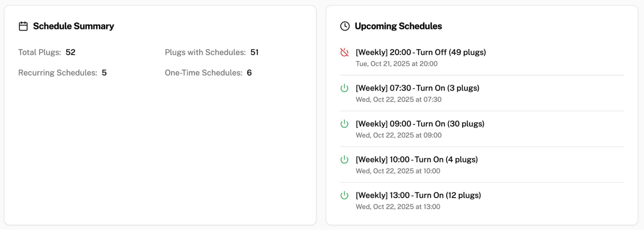The width and height of the screenshot is (644, 230).
Task: Expand the Weekly 10:00 schedule entry
Action: 416,159
